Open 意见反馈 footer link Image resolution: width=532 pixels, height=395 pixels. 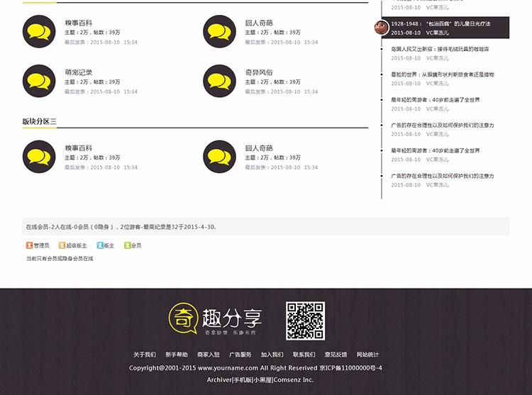click(x=336, y=355)
